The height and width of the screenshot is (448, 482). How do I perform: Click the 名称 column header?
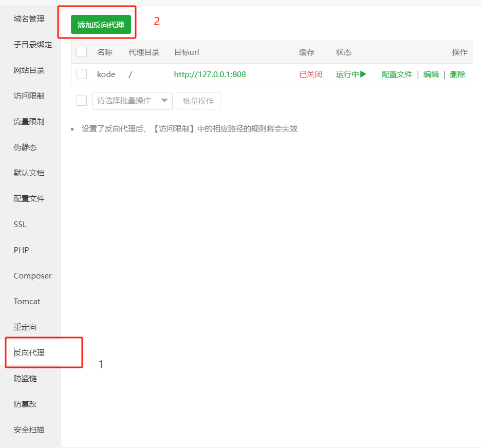coord(104,52)
